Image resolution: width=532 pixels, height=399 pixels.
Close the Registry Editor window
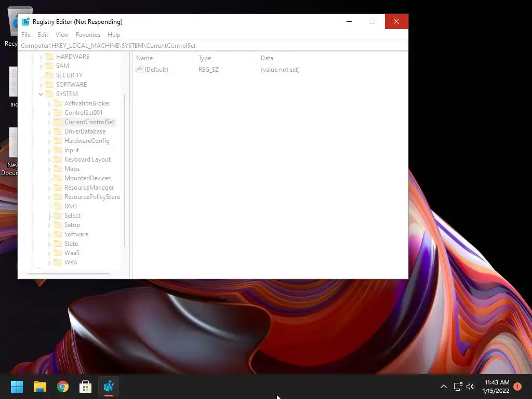(x=396, y=21)
